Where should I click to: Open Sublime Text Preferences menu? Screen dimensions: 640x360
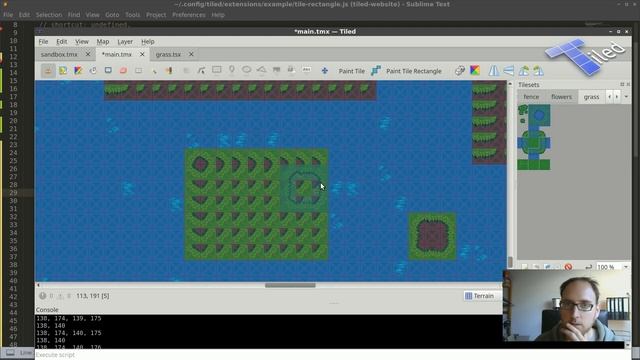[189, 15]
